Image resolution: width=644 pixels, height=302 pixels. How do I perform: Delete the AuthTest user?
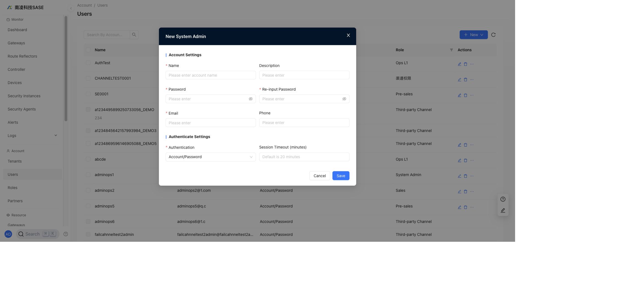pos(465,64)
